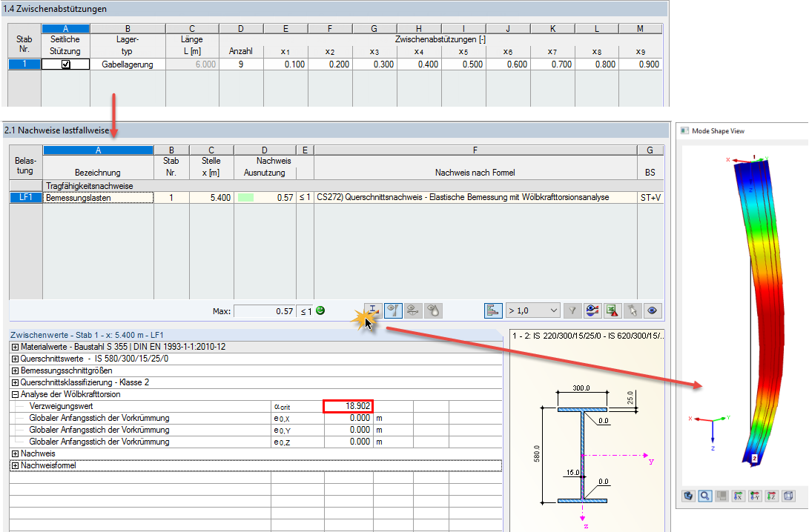Screen dimensions: 809x532
Task: Click the light green utilization color bar
Action: 245,197
